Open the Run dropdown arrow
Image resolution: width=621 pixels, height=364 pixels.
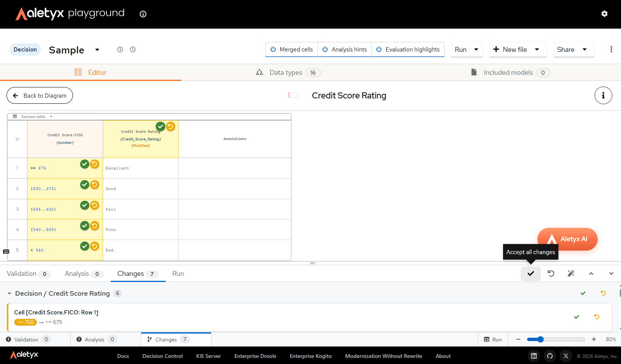476,50
